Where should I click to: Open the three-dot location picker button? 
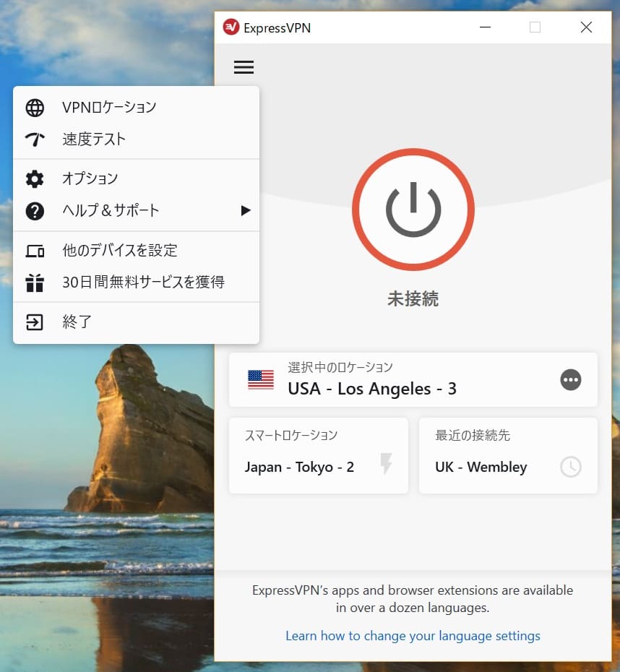[x=571, y=379]
